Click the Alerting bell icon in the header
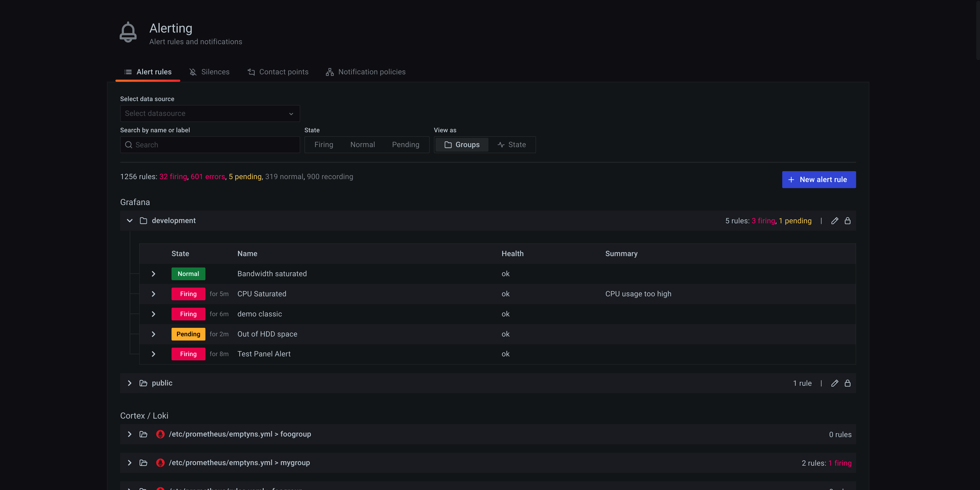Viewport: 980px width, 490px height. point(128,32)
